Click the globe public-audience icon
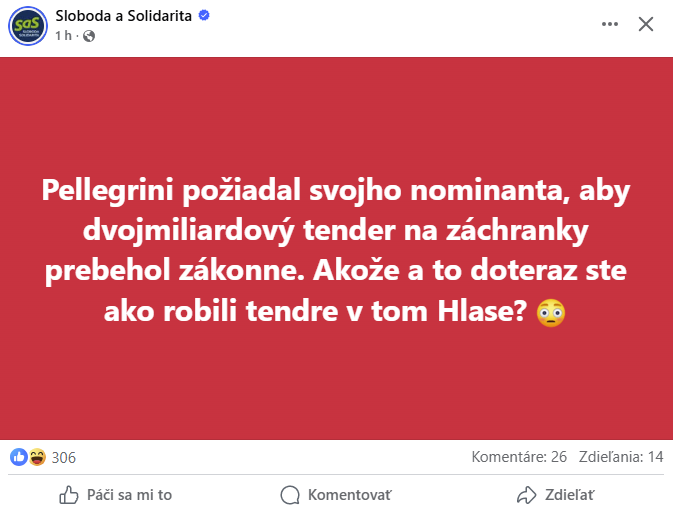Screen dimensions: 673x508 [x=89, y=36]
